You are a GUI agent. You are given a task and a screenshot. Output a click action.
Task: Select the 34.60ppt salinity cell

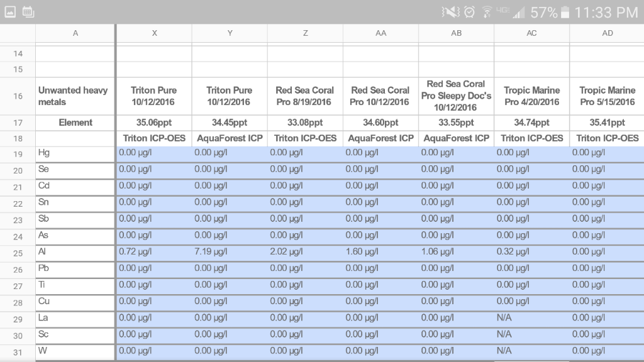coord(380,123)
